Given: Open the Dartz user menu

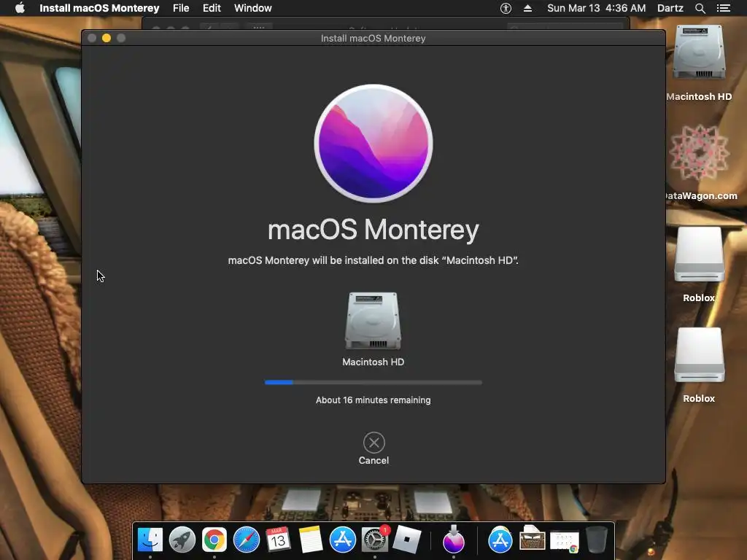Looking at the screenshot, I should coord(670,8).
